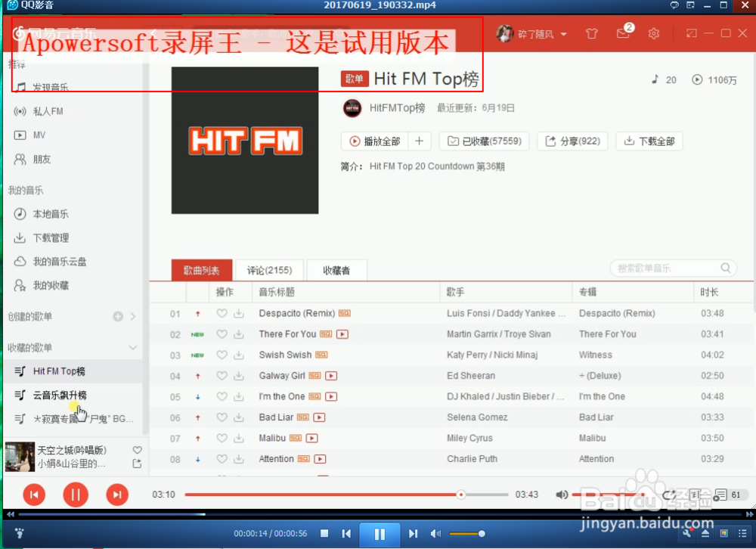Screen dimensions: 756x549
Task: Switch to mini mode icon in NetEase header
Action: 692,33
